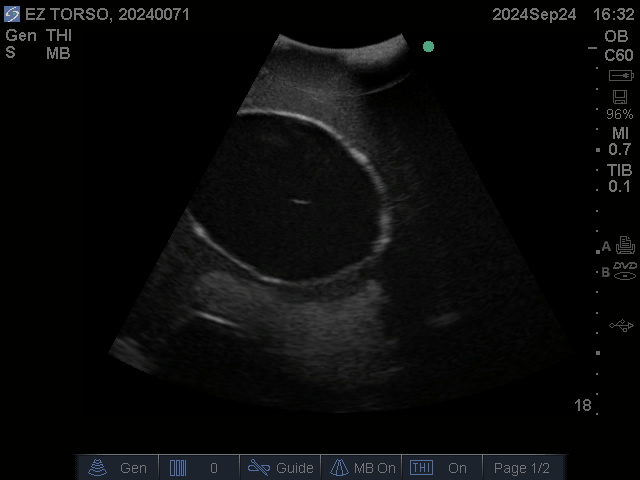Select the Gen optimization softkey
Screen dimensions: 640x480
coord(118,468)
